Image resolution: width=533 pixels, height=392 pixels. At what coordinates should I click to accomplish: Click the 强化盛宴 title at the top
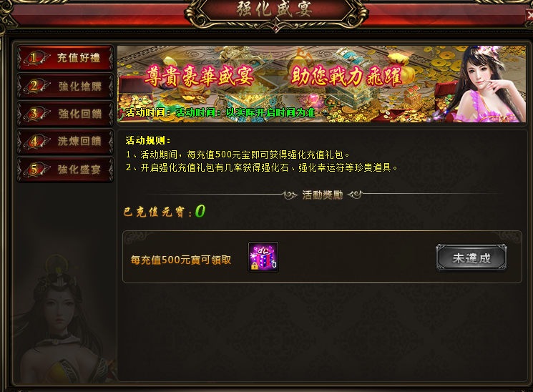pyautogui.click(x=274, y=9)
